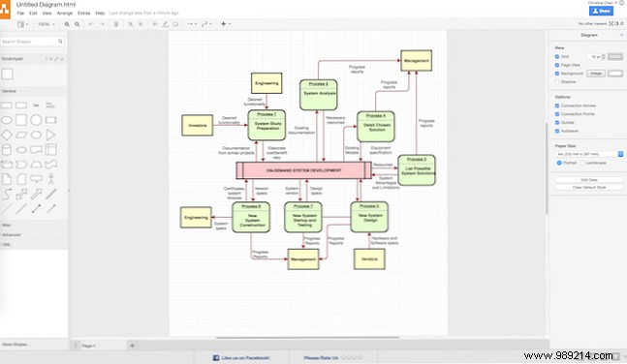Click the Clear Default Style button
Image resolution: width=627 pixels, height=364 pixels.
click(589, 188)
